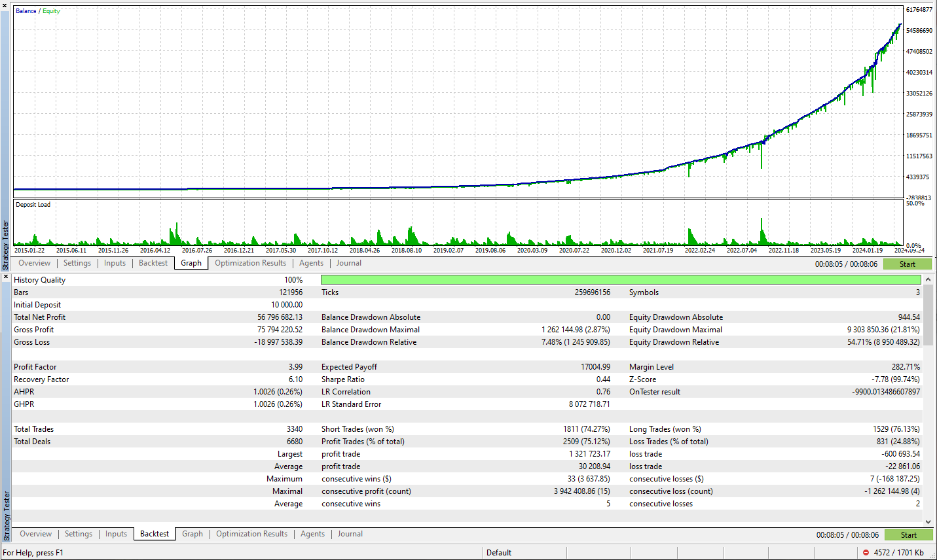
Task: Close the Strategy Tester backtest statistics panel
Action: click(x=5, y=277)
